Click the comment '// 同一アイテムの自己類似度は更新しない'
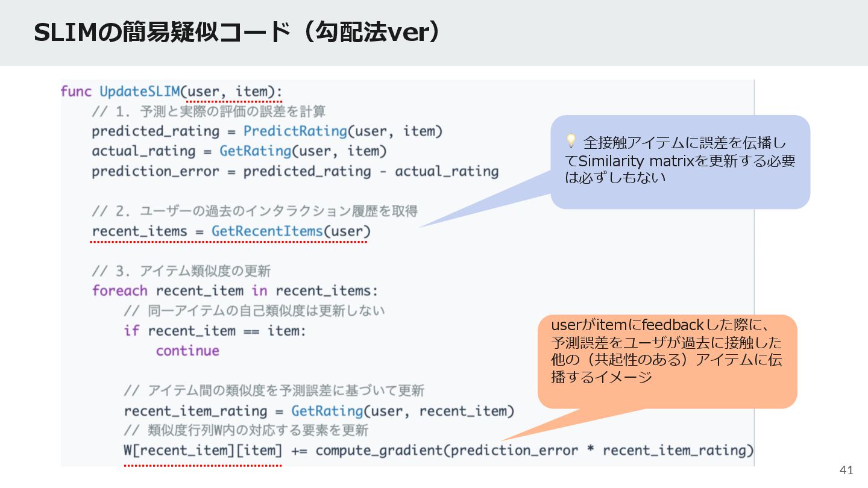 [254, 311]
